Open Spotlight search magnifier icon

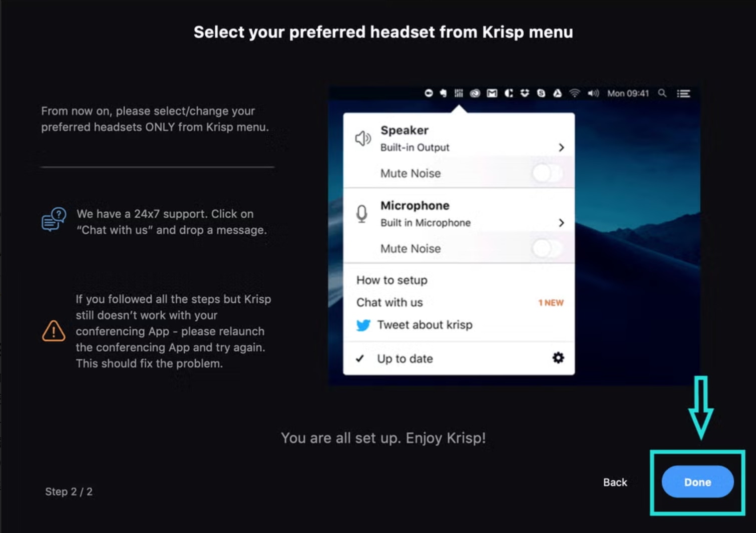(662, 93)
